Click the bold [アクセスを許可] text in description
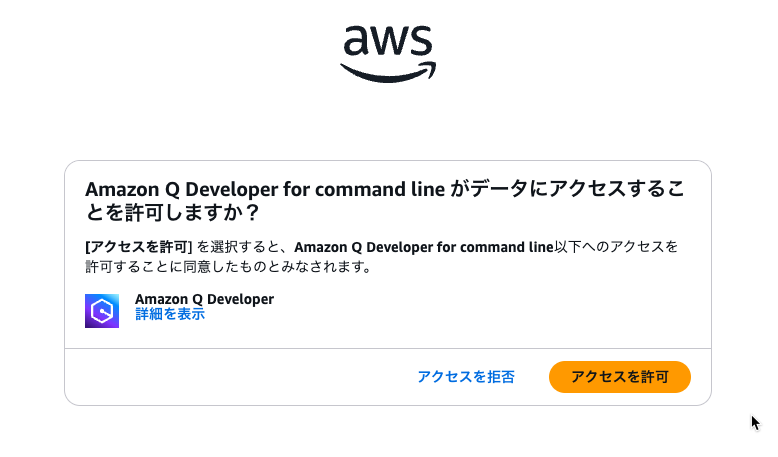Screen dimensions: 778x457 [138, 247]
